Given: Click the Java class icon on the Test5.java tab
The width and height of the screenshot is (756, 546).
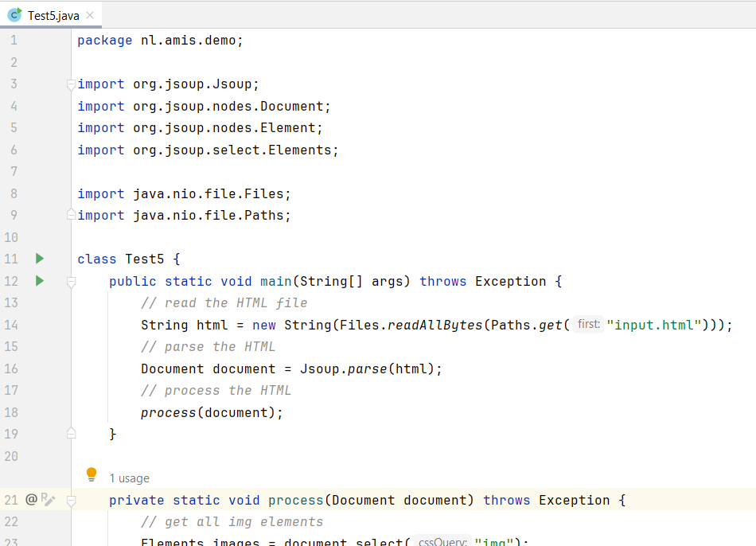Looking at the screenshot, I should tap(14, 15).
